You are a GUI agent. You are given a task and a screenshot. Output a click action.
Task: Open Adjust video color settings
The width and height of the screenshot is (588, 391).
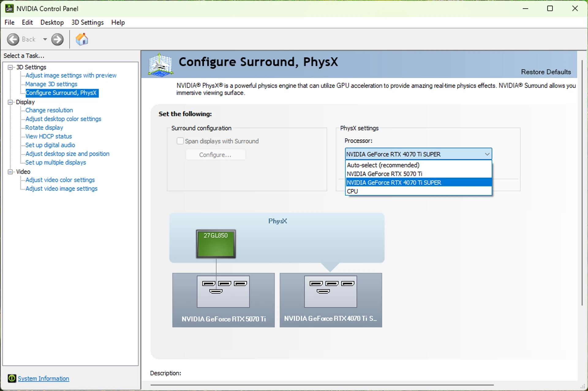coord(60,180)
